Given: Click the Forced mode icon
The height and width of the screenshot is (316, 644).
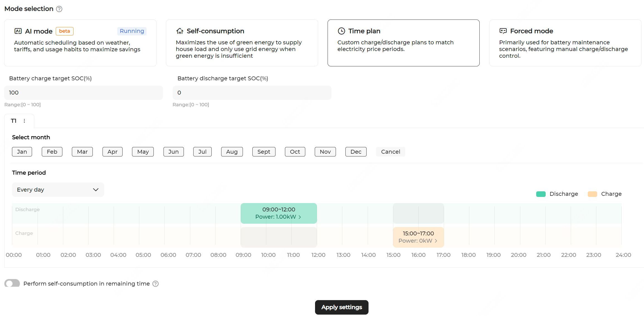Looking at the screenshot, I should 503,31.
